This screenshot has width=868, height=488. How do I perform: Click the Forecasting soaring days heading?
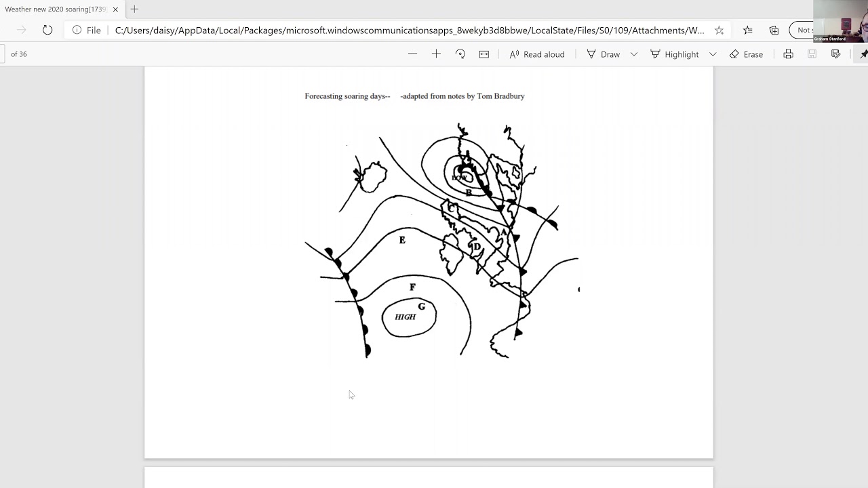414,96
